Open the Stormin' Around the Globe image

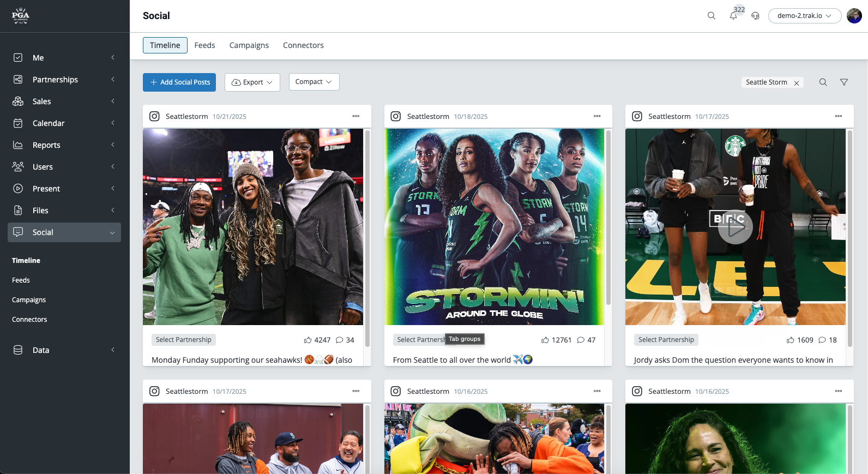point(494,227)
